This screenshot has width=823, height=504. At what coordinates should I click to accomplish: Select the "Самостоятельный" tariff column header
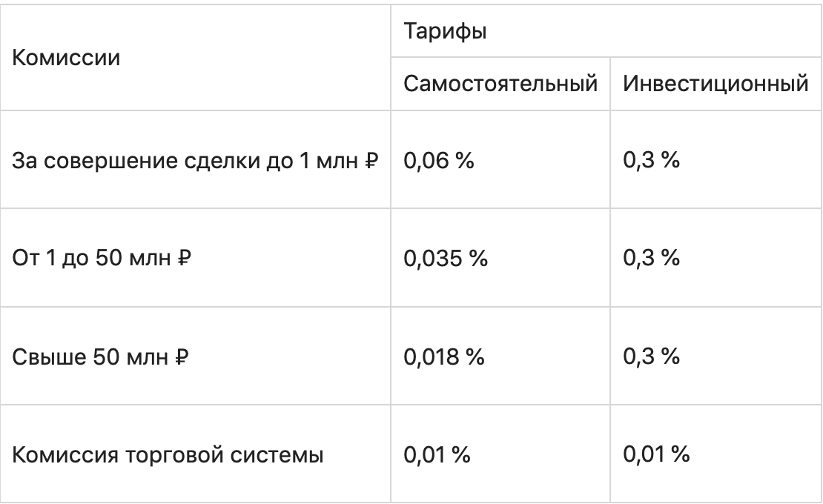pos(500,83)
